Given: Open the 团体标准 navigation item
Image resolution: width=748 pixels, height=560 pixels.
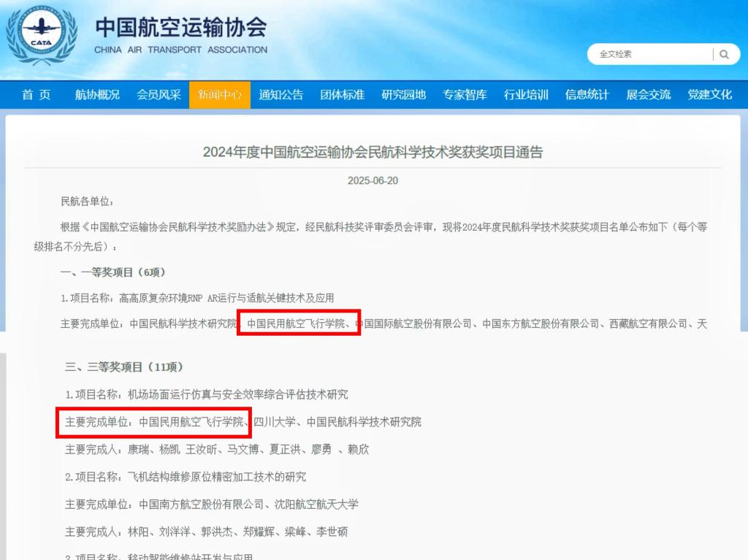Looking at the screenshot, I should pyautogui.click(x=343, y=94).
